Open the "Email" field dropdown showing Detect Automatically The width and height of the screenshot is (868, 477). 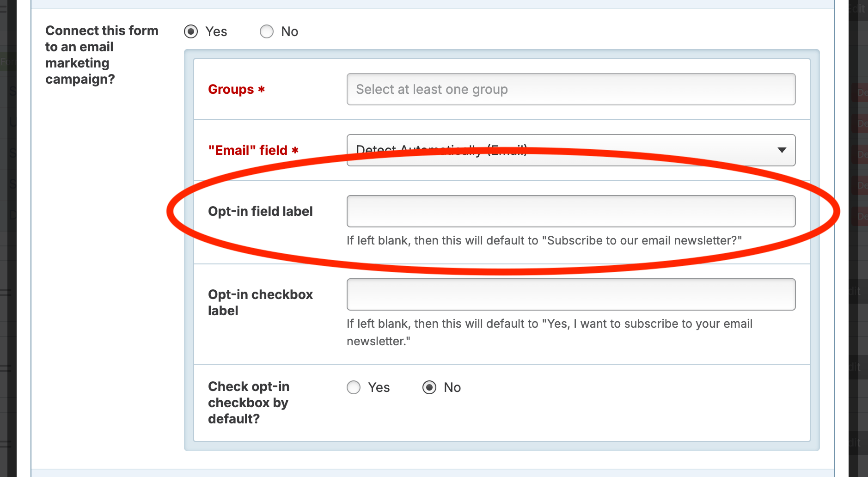pyautogui.click(x=571, y=150)
